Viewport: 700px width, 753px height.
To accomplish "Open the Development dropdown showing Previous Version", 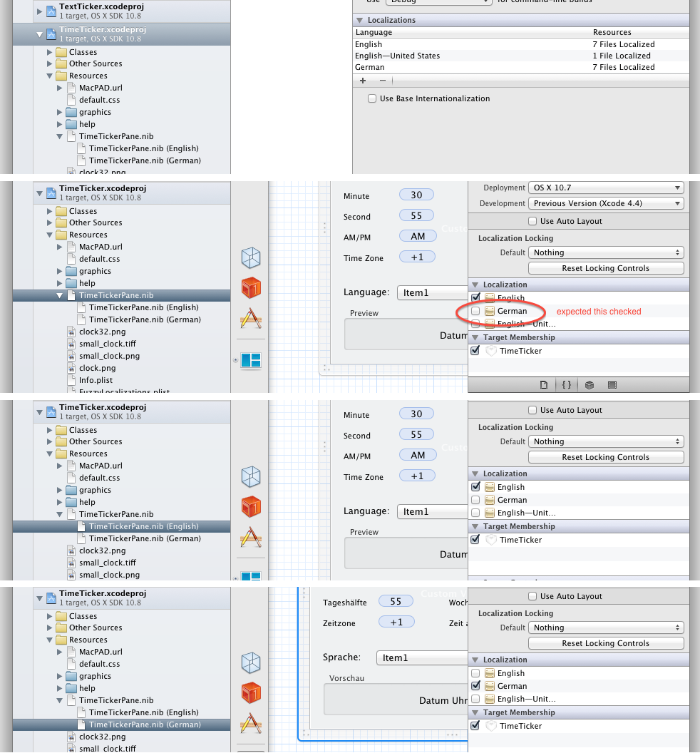I will click(606, 203).
